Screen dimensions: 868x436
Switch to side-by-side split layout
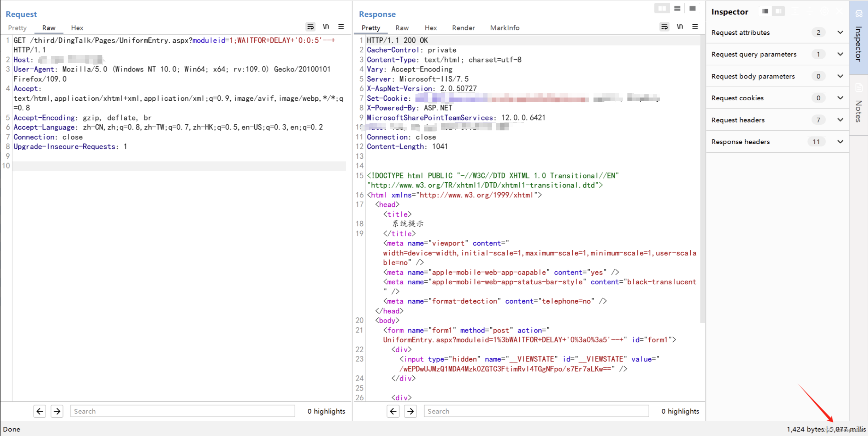click(x=662, y=8)
